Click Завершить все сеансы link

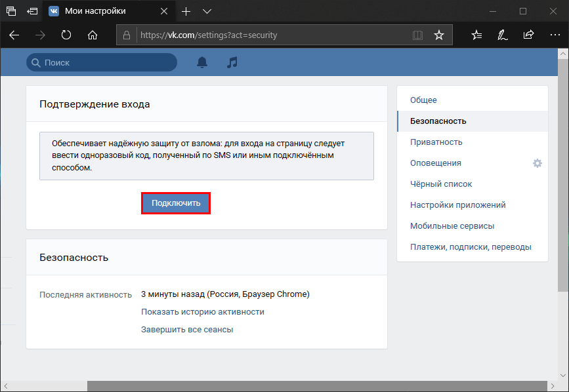pos(187,330)
